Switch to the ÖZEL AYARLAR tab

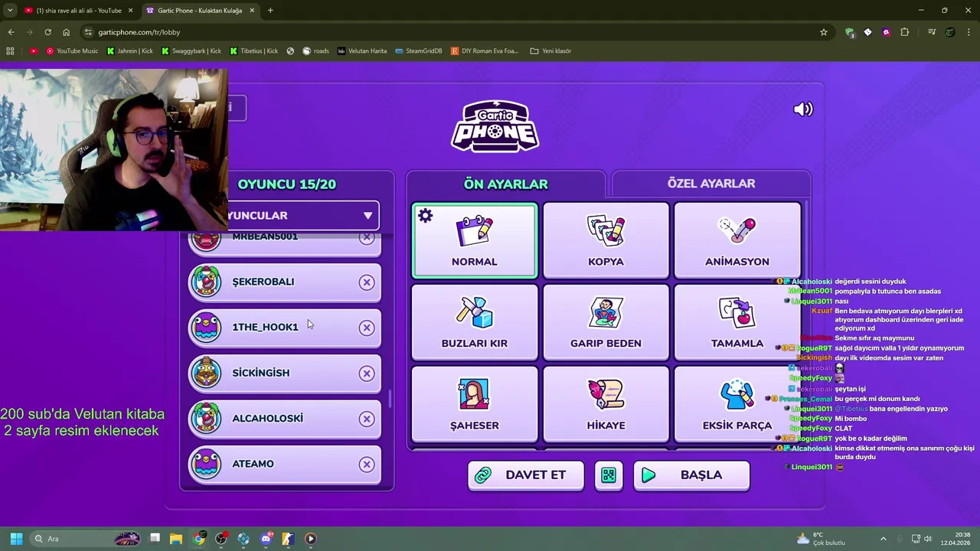(711, 184)
